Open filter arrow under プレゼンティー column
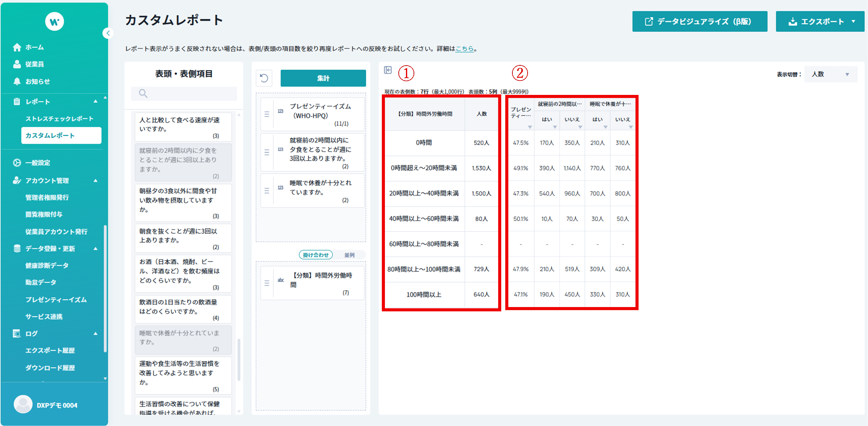This screenshot has width=868, height=426. [530, 127]
